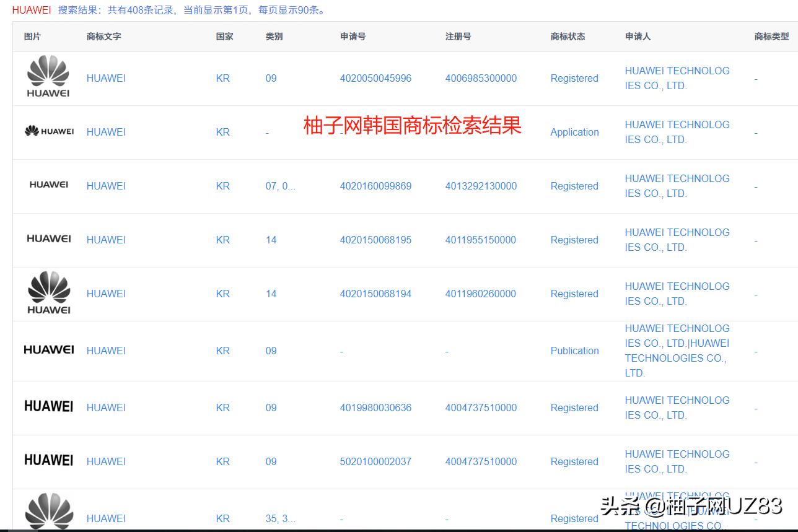Click the Huawei wordmark image for application 4020150068195
Screen dimensions: 798x532
49,238
